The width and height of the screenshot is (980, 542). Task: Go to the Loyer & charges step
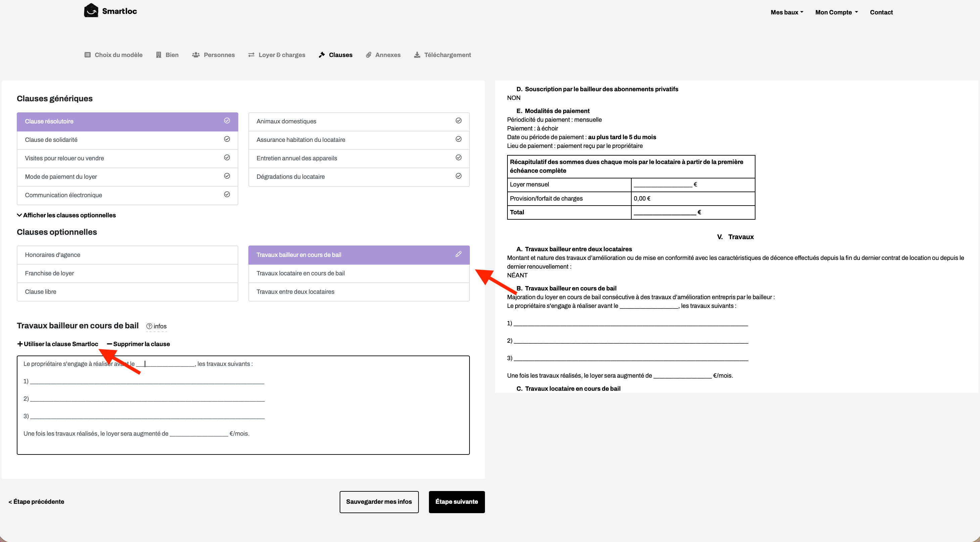pos(277,55)
